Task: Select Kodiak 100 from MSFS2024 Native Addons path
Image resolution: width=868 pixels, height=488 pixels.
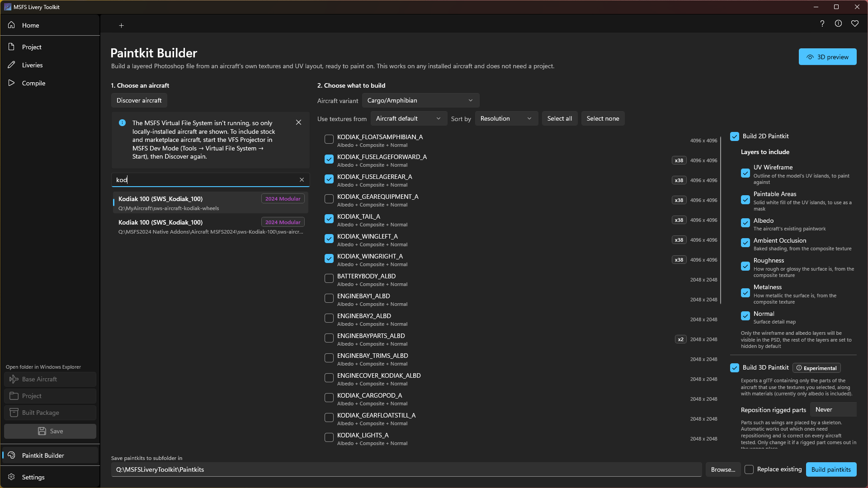Action: tap(211, 226)
